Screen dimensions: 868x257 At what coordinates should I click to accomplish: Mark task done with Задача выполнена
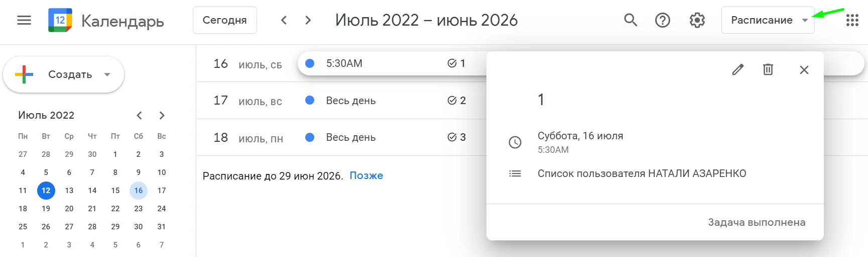pyautogui.click(x=756, y=222)
